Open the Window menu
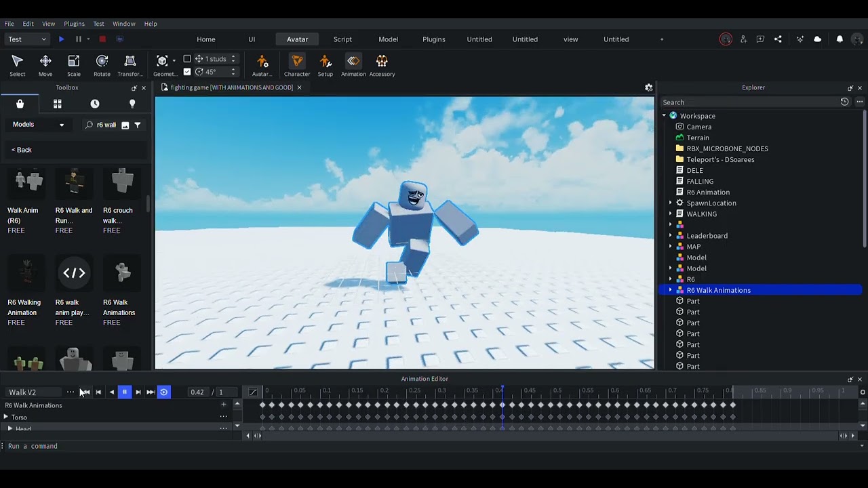The width and height of the screenshot is (868, 488). (124, 24)
